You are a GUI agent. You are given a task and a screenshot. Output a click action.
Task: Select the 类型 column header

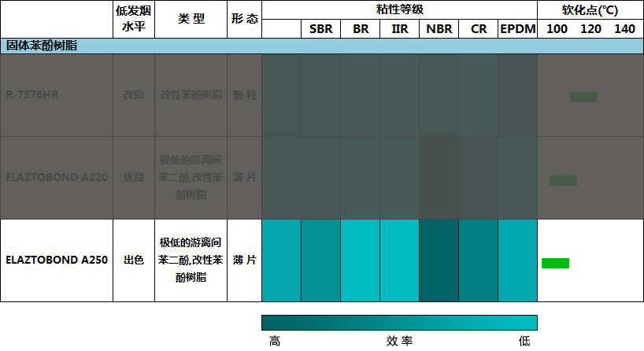click(191, 18)
